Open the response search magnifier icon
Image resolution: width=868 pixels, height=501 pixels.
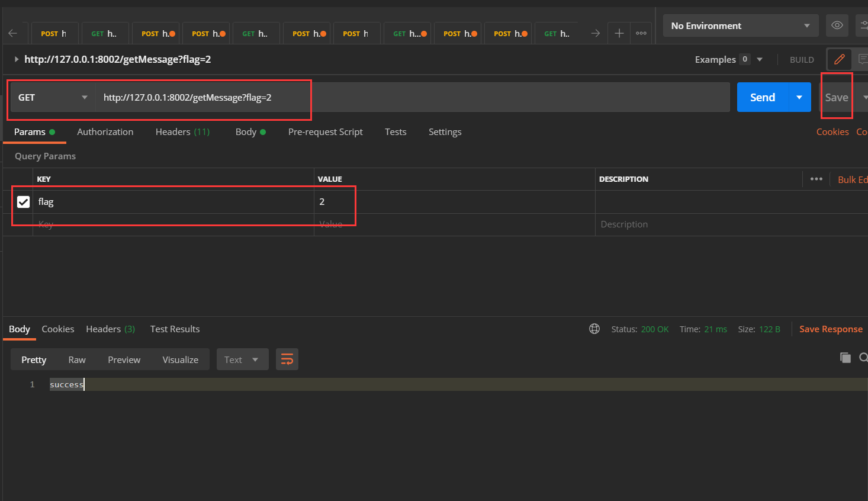[863, 357]
